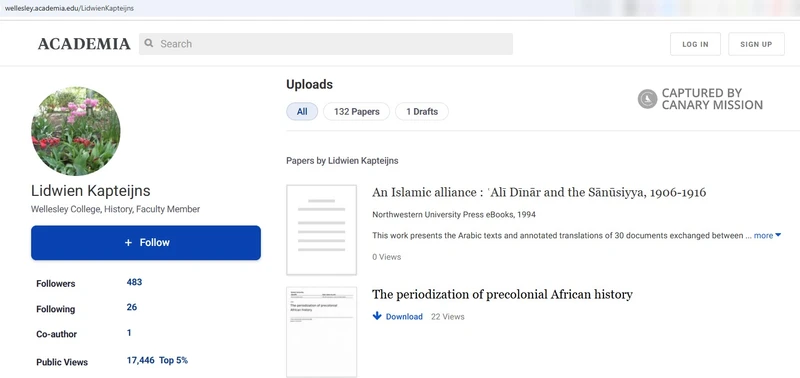The width and height of the screenshot is (800, 378).
Task: Focus the Search input field
Action: coord(326,44)
